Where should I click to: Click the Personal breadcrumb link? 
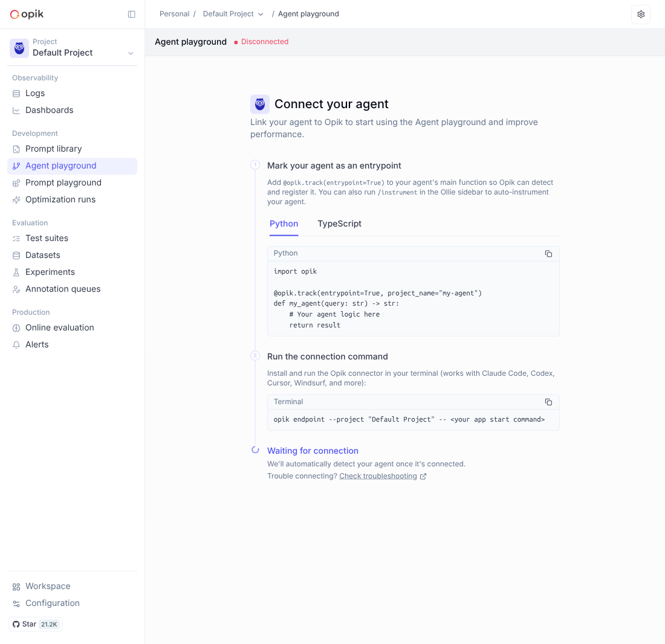[x=174, y=14]
